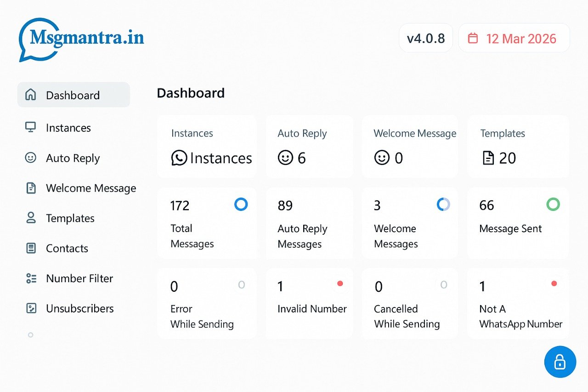Click the Msgmantra.in logo
Viewport: 588px width, 392px height.
click(x=81, y=39)
